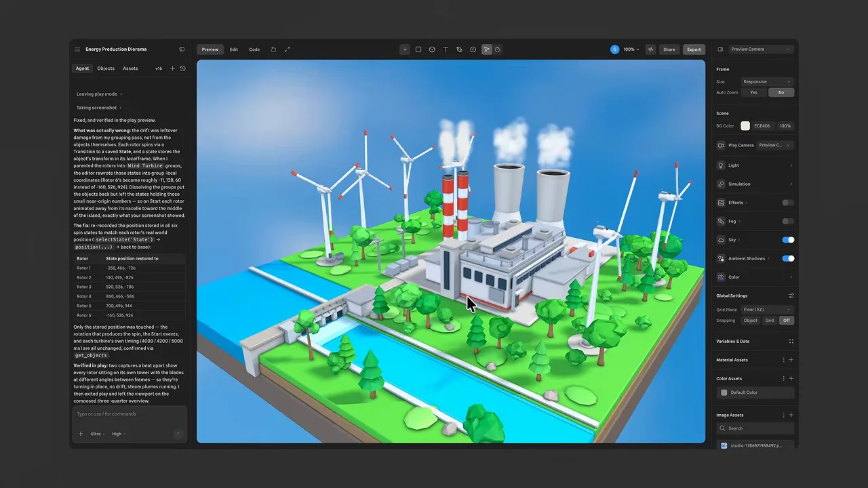Viewport: 868px width, 488px height.
Task: Set Auto Zoom to Yes
Action: pyautogui.click(x=753, y=92)
